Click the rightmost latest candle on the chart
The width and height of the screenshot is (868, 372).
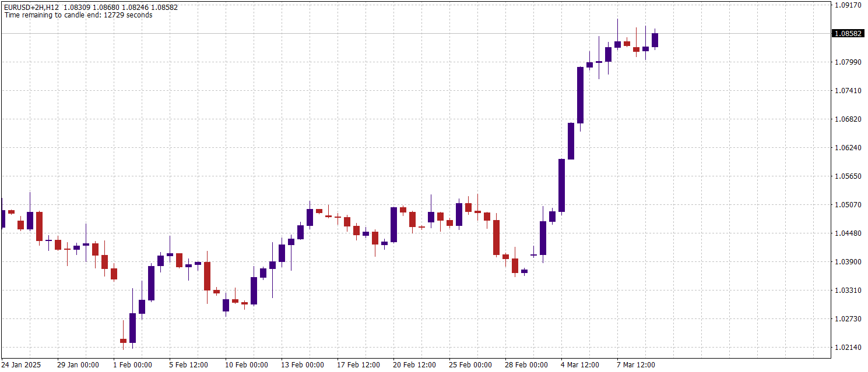click(655, 40)
